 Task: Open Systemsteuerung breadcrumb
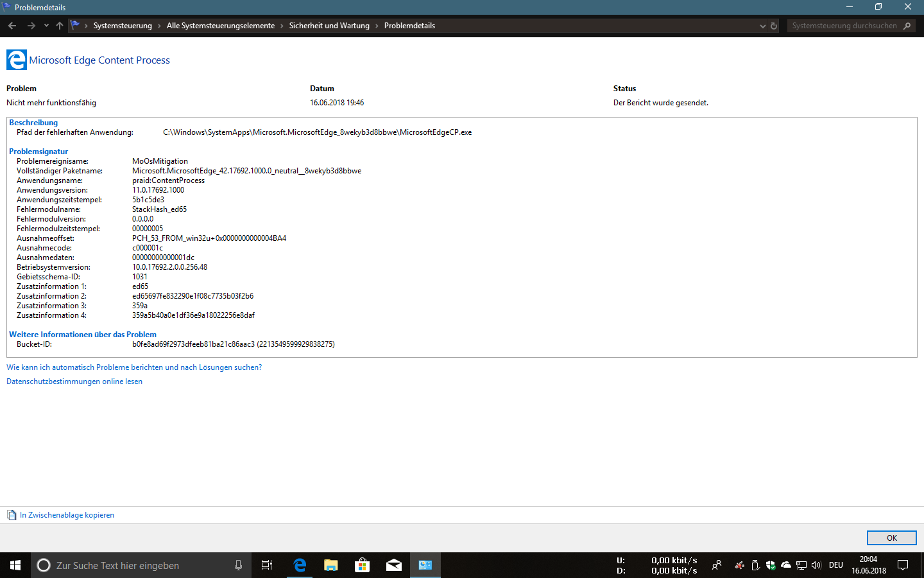click(x=123, y=26)
